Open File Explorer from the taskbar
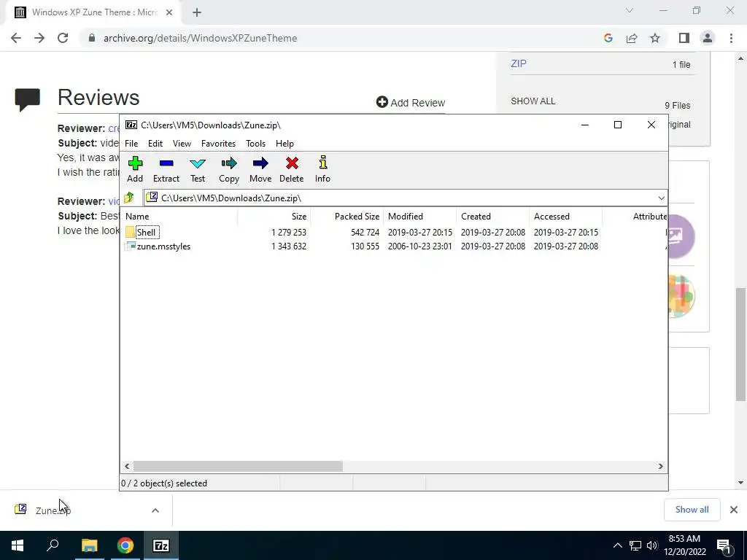 89,545
